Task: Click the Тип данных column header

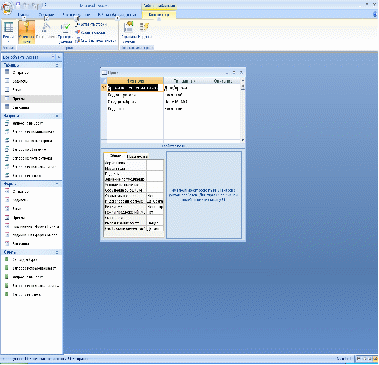Action: (184, 81)
